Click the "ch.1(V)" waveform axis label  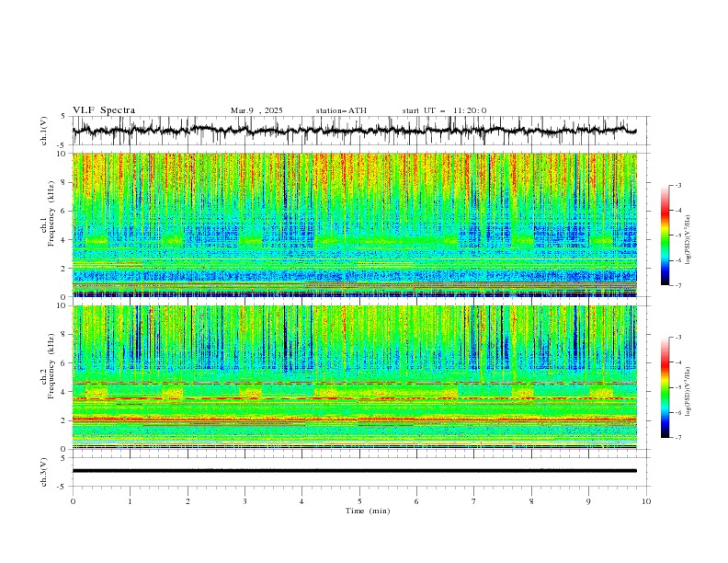(x=44, y=131)
